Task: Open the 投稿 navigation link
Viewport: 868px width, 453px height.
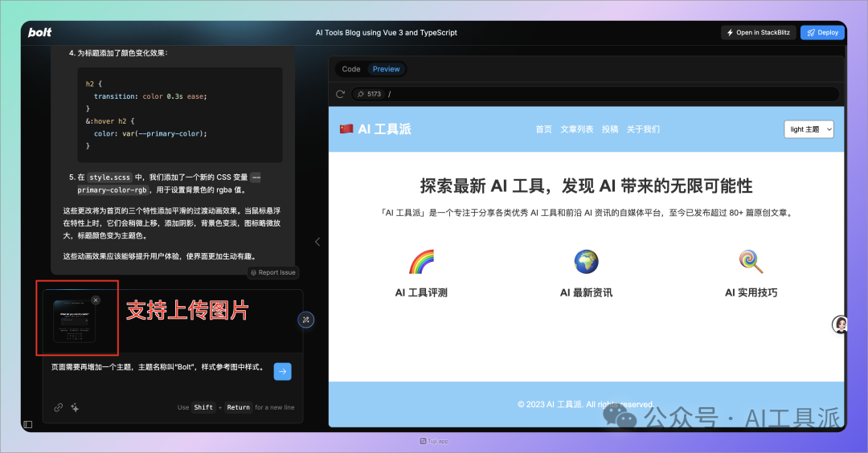Action: (610, 129)
